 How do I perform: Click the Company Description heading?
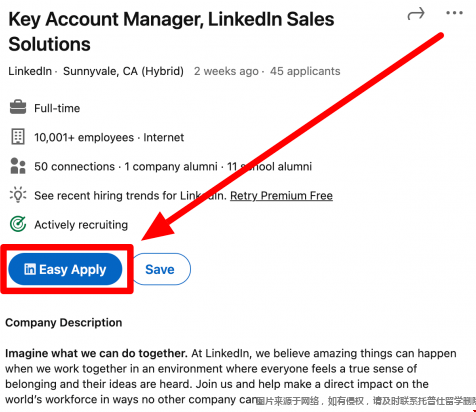point(64,323)
